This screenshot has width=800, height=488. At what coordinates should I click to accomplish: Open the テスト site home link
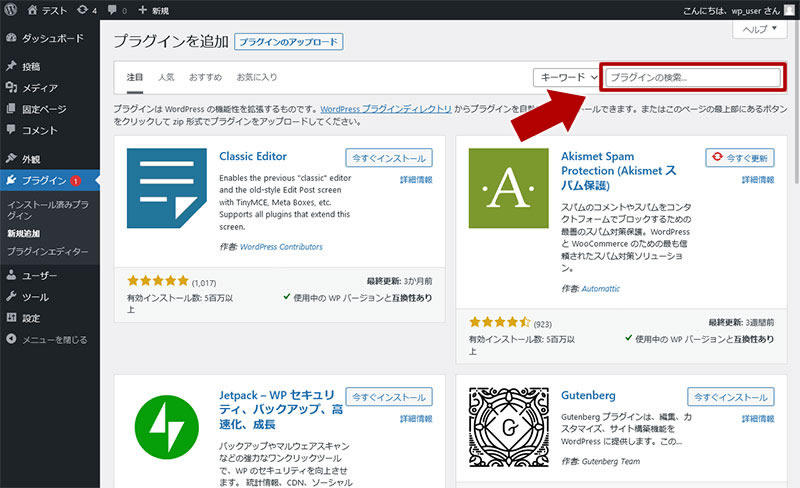47,10
